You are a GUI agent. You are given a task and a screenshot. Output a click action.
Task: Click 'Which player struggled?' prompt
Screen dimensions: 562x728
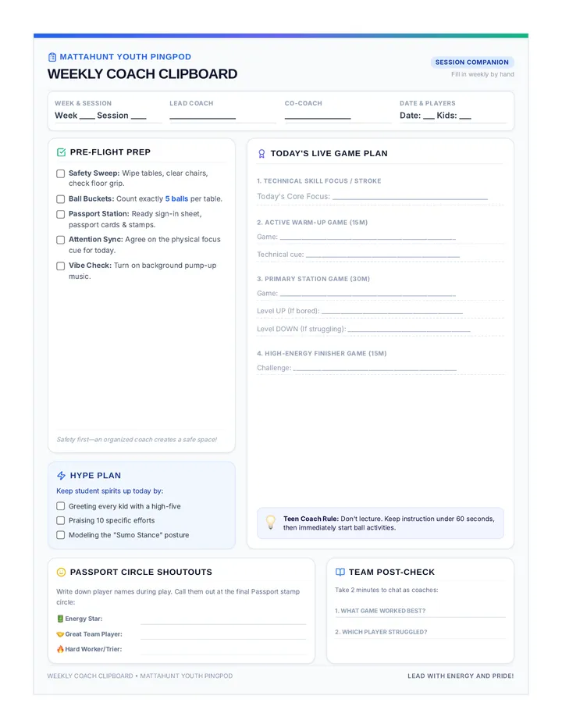coord(381,632)
